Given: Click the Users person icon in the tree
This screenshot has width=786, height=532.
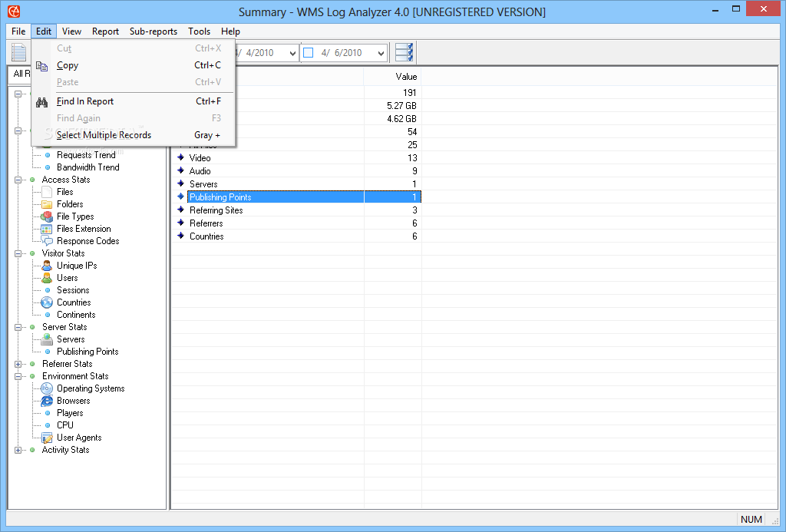Looking at the screenshot, I should pyautogui.click(x=47, y=278).
